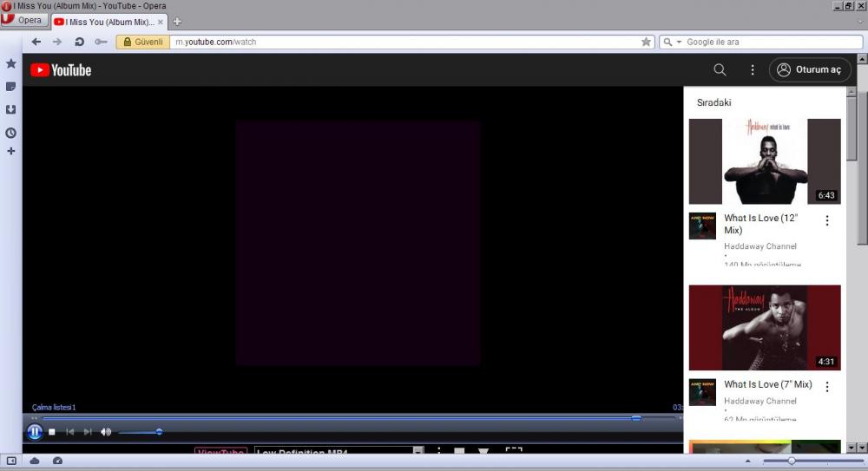Open Haddaway Channel under the 7" Mix
The width and height of the screenshot is (868, 471).
pyautogui.click(x=760, y=402)
